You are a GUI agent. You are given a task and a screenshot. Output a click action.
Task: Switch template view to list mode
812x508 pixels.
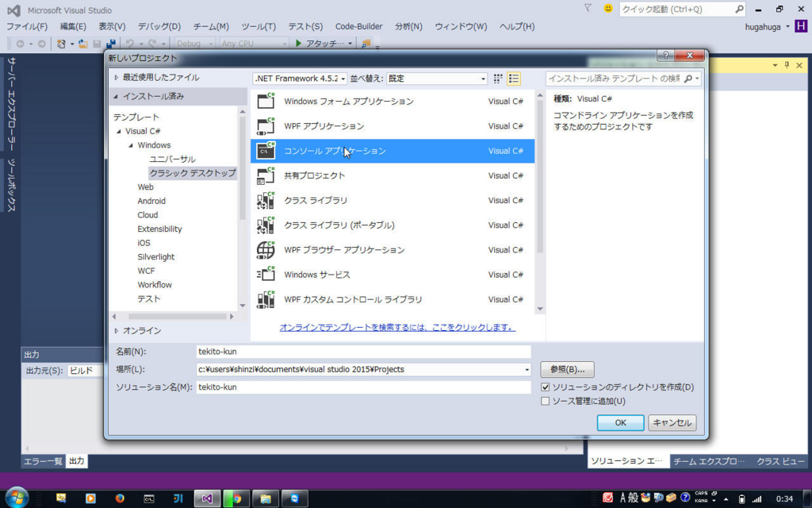click(514, 79)
